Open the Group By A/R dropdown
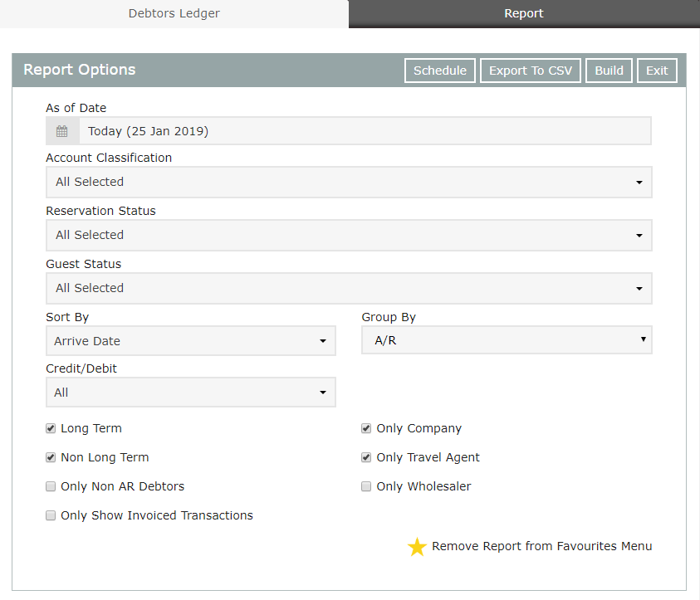The height and width of the screenshot is (600, 700). tap(507, 340)
